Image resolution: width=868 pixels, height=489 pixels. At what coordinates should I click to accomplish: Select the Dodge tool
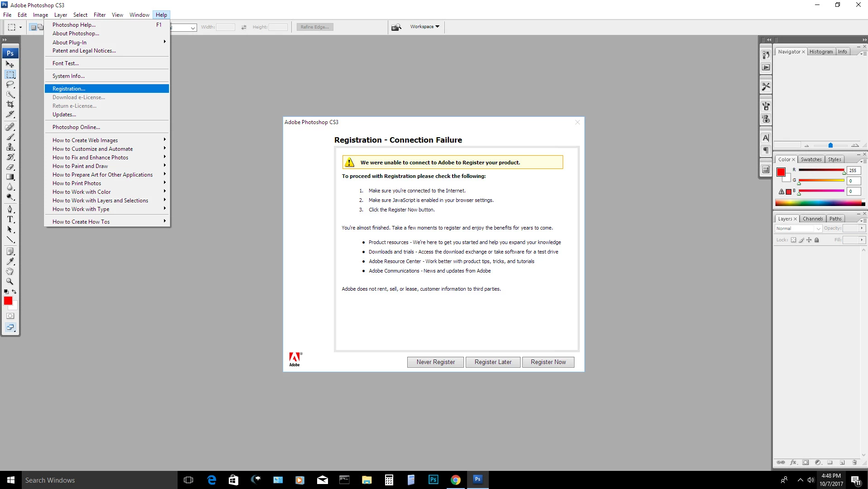10,197
